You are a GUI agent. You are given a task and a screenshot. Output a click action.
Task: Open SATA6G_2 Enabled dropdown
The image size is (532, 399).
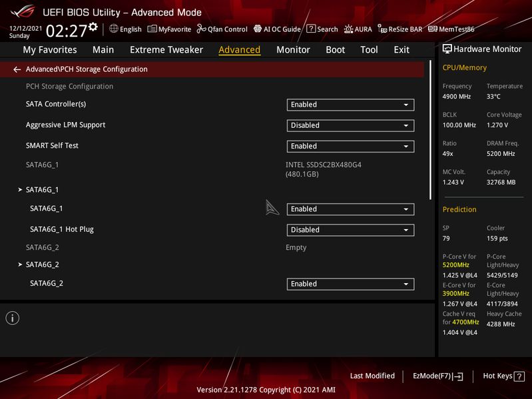350,284
